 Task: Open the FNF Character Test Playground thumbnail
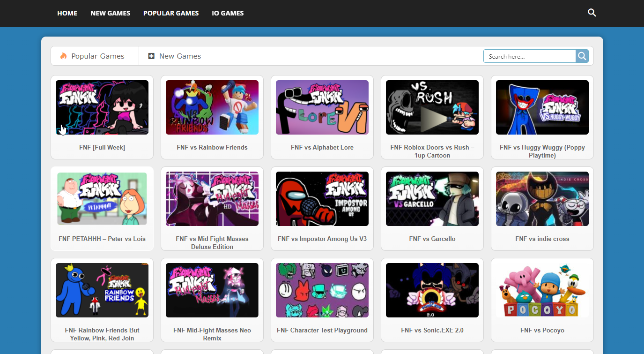coord(322,290)
